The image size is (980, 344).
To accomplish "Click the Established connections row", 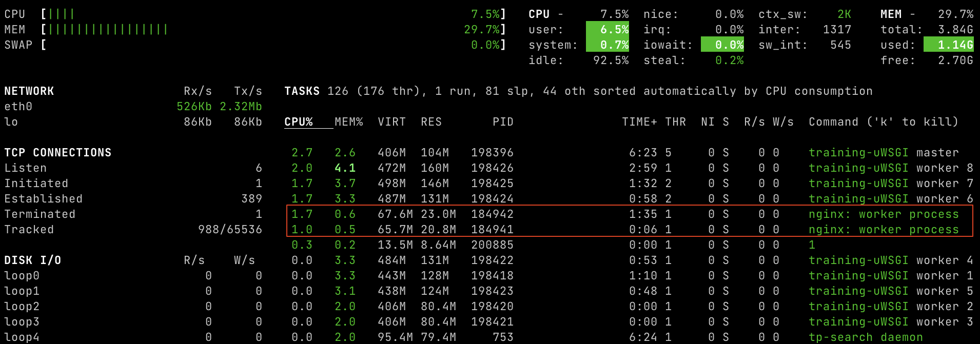I will tap(44, 199).
